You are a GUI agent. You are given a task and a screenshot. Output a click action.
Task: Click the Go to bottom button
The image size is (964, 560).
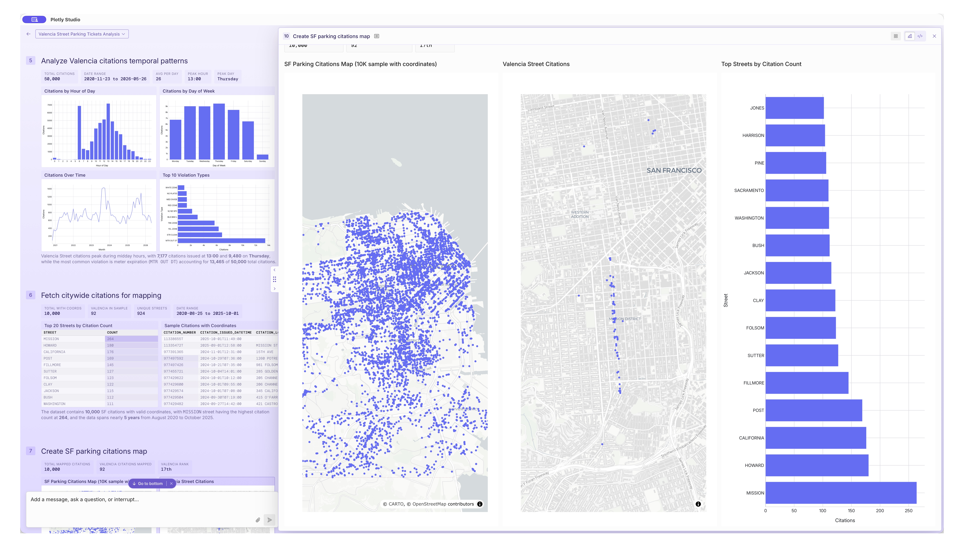tap(148, 484)
